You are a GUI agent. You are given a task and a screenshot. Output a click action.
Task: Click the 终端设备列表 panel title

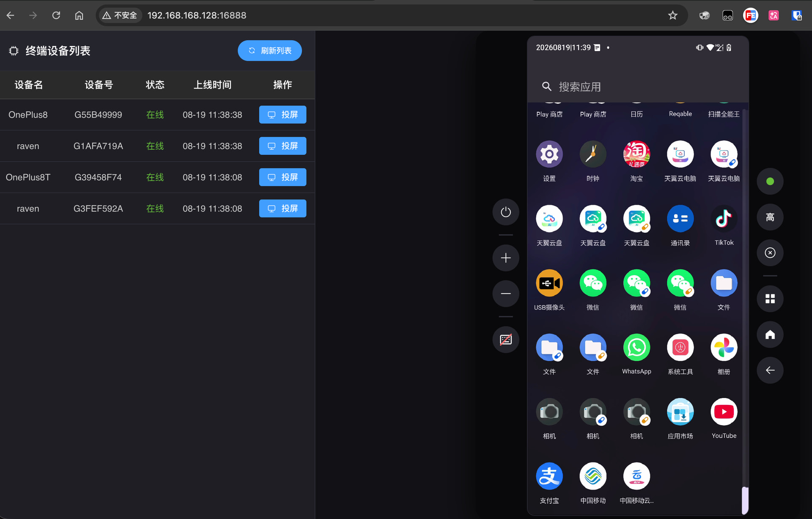pyautogui.click(x=58, y=51)
